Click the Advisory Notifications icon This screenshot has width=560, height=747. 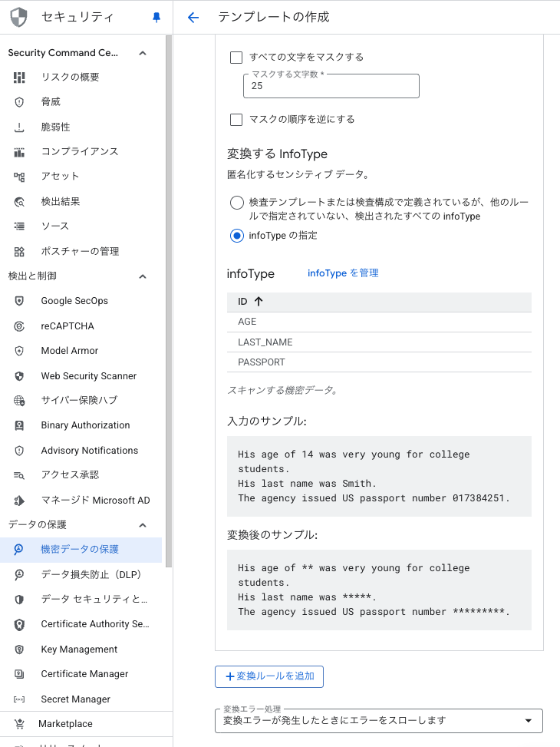tap(19, 451)
